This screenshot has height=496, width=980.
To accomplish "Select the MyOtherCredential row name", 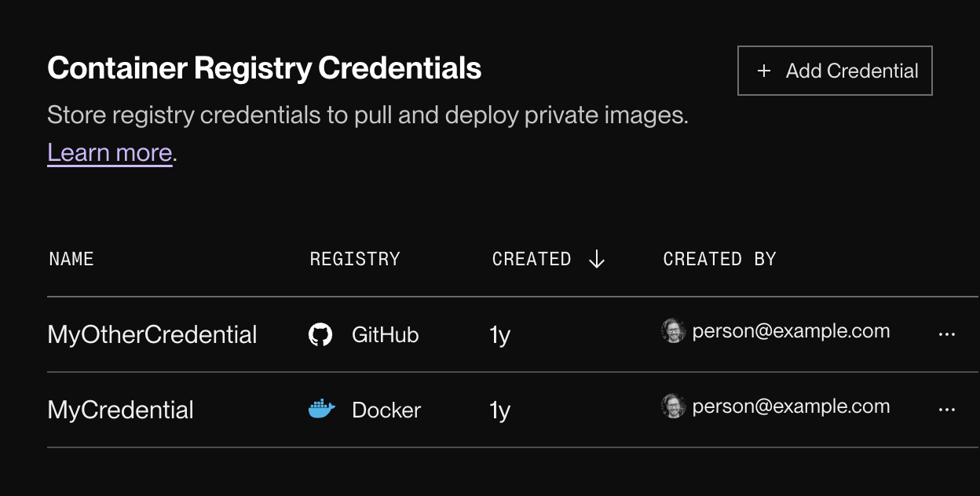I will click(x=152, y=334).
